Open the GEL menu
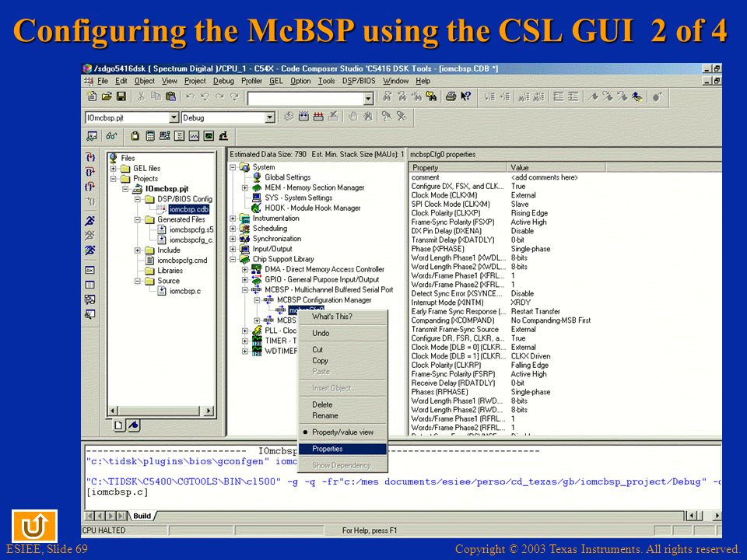This screenshot has height=560, width=747. click(x=275, y=81)
